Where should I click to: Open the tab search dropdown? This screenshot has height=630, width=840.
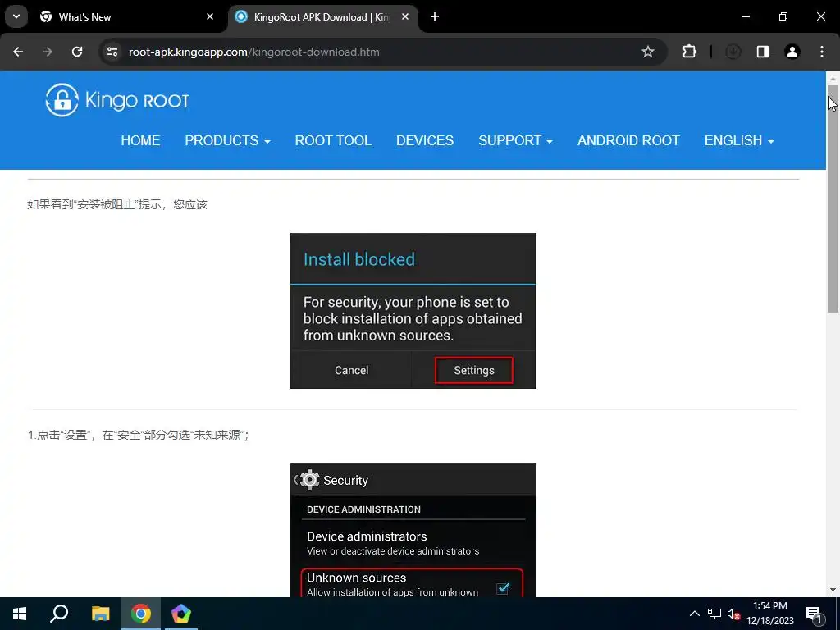tap(16, 16)
